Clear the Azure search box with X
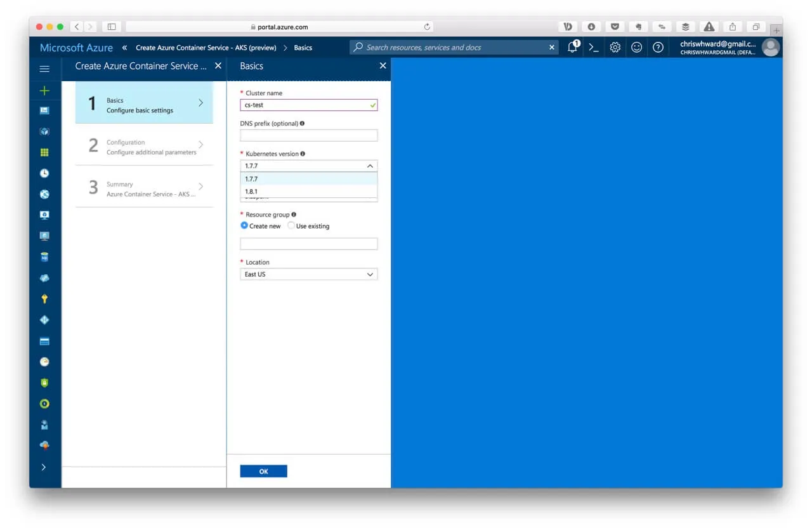The width and height of the screenshot is (812, 530). 551,47
